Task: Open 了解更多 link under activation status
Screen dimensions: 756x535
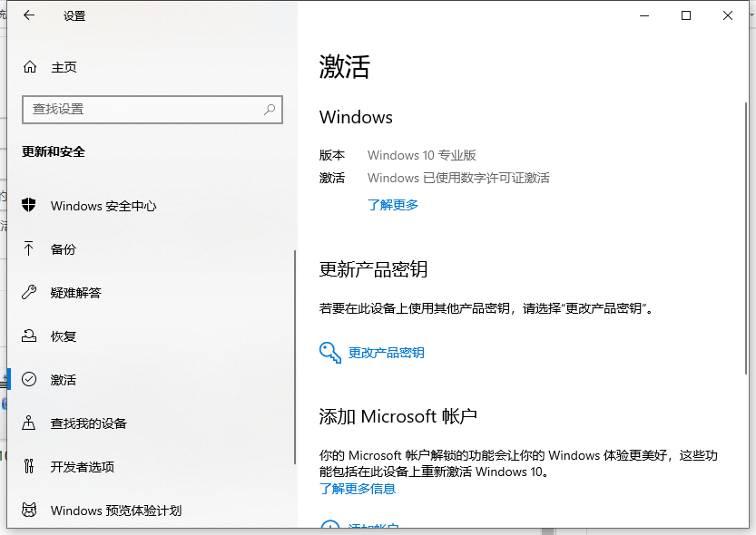Action: (393, 205)
